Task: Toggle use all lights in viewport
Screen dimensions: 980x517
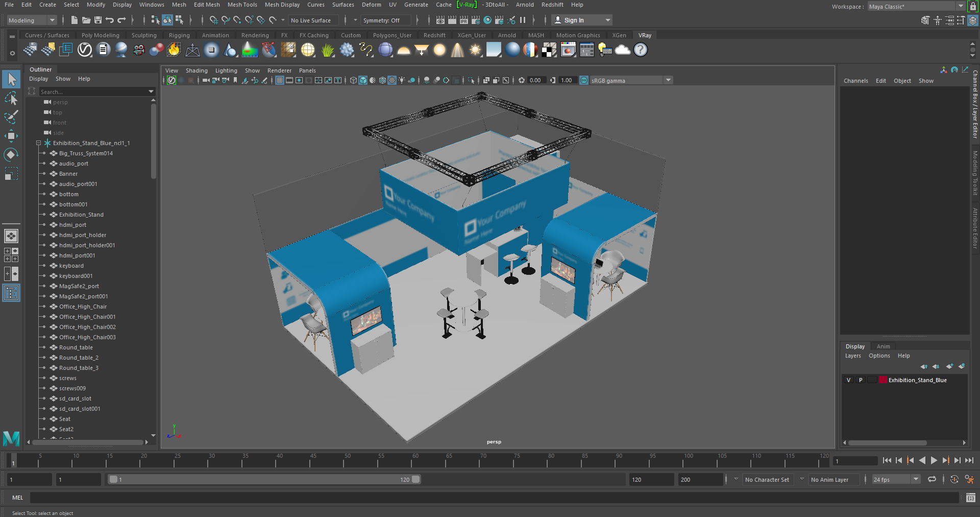Action: coord(402,80)
